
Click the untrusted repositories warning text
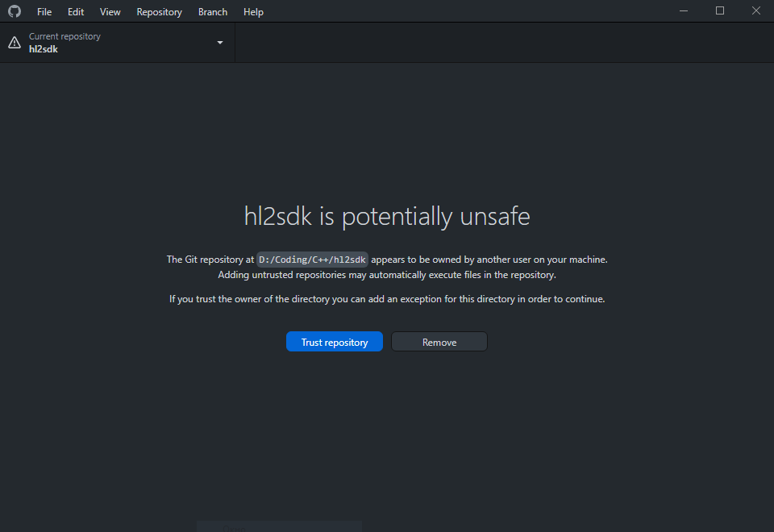[387, 274]
